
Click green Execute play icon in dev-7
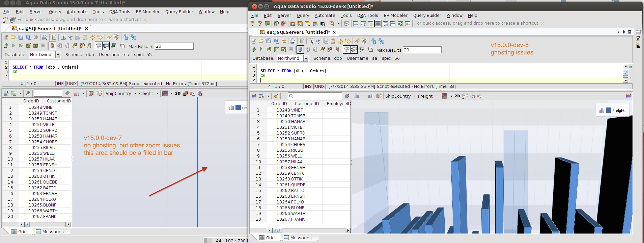point(13,46)
